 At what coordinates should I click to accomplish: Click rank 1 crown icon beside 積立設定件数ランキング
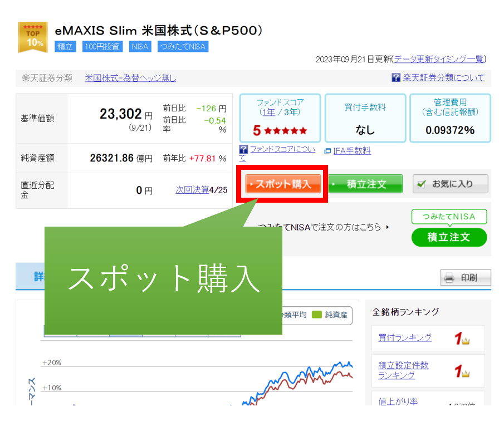tap(462, 371)
